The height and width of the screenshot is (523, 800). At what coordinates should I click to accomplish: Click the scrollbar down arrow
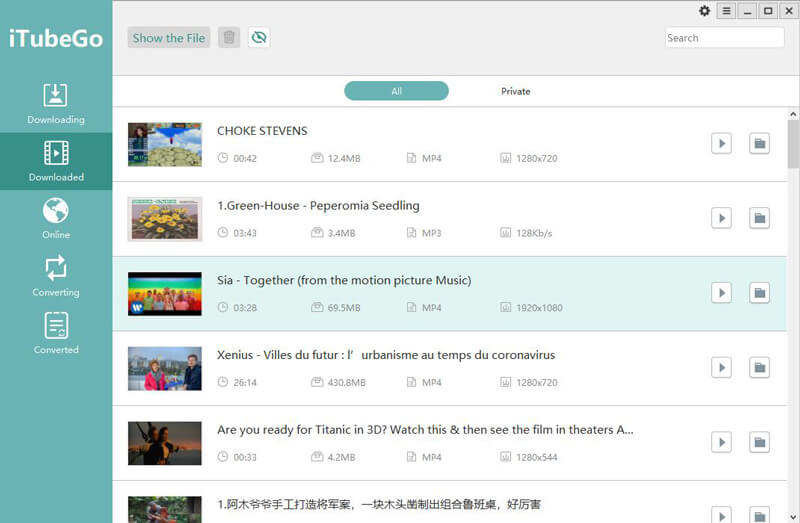click(x=793, y=516)
